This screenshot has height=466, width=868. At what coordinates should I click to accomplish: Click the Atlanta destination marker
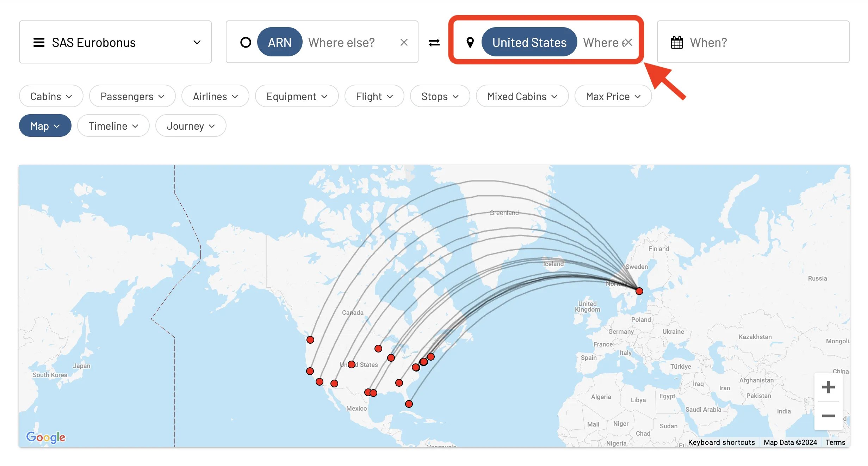tap(399, 383)
